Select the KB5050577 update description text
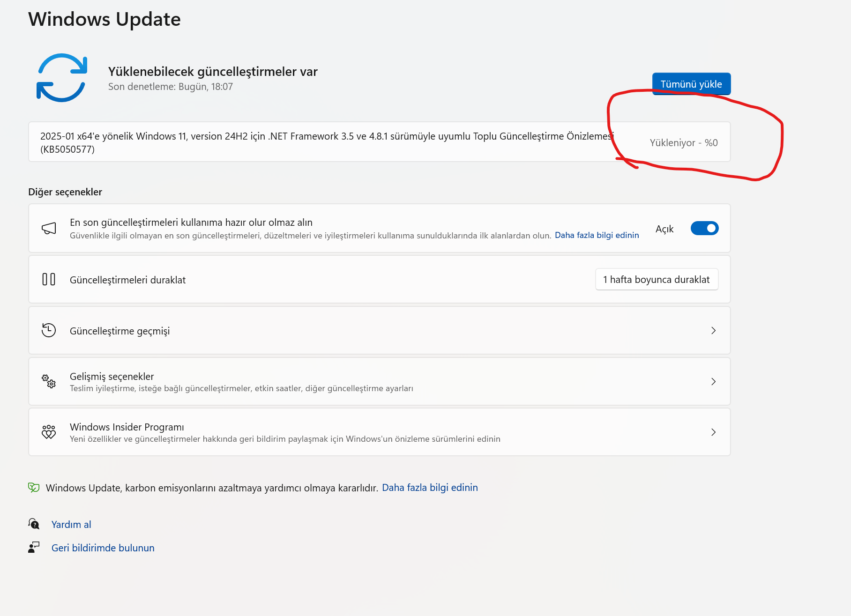Viewport: 851px width, 616px height. (x=327, y=142)
